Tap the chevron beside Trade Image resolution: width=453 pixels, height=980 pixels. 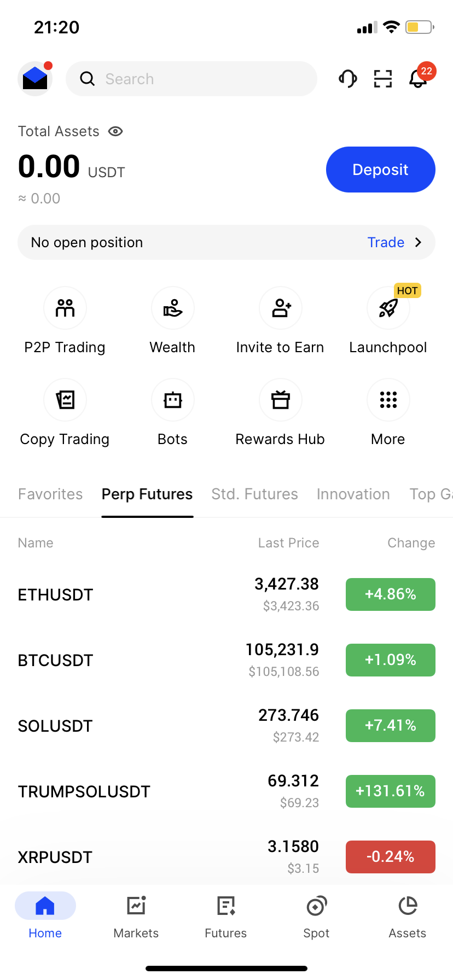point(419,242)
